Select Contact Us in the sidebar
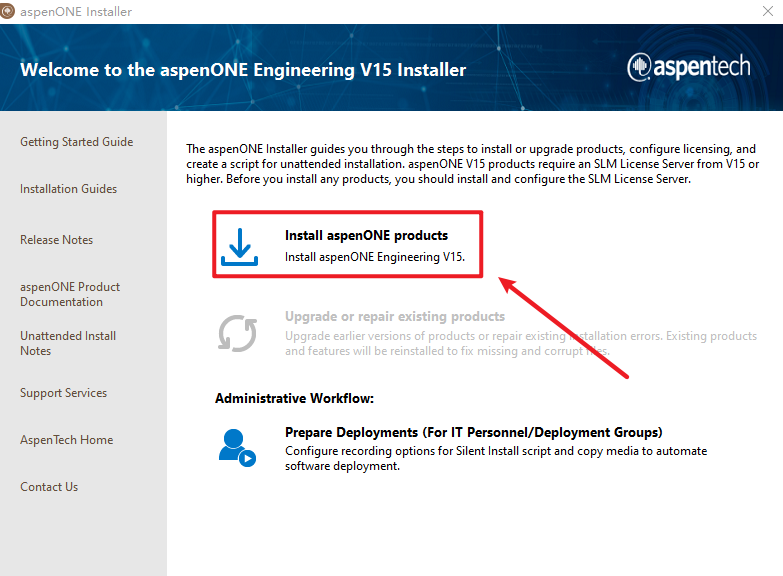This screenshot has height=576, width=783. click(49, 487)
